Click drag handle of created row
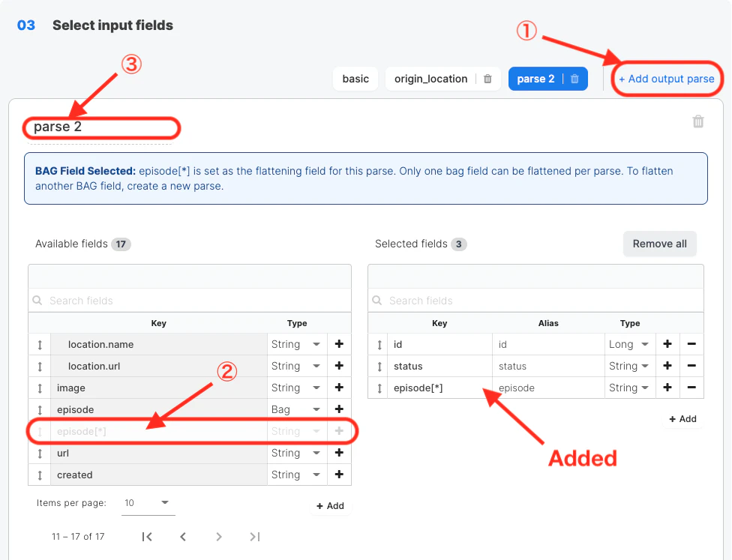 pyautogui.click(x=40, y=475)
